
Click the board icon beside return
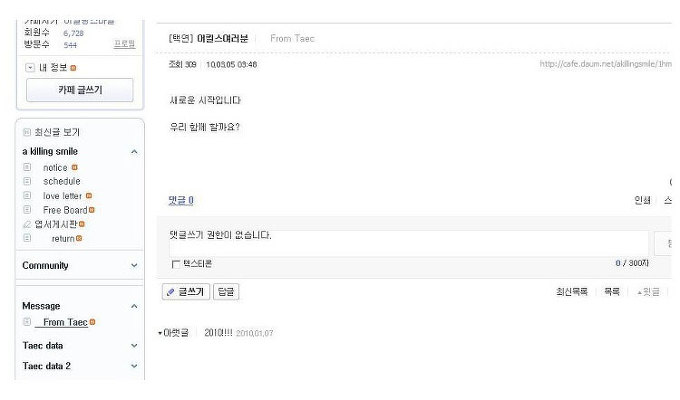pyautogui.click(x=27, y=238)
